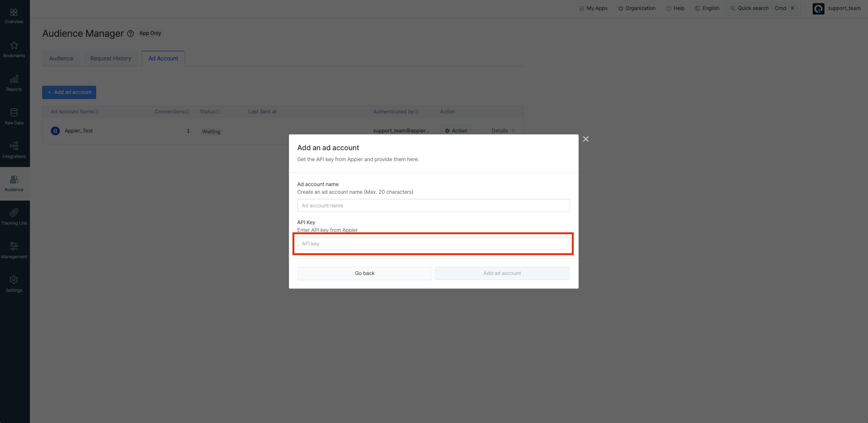
Task: Switch to the Request History tab
Action: [x=111, y=59]
